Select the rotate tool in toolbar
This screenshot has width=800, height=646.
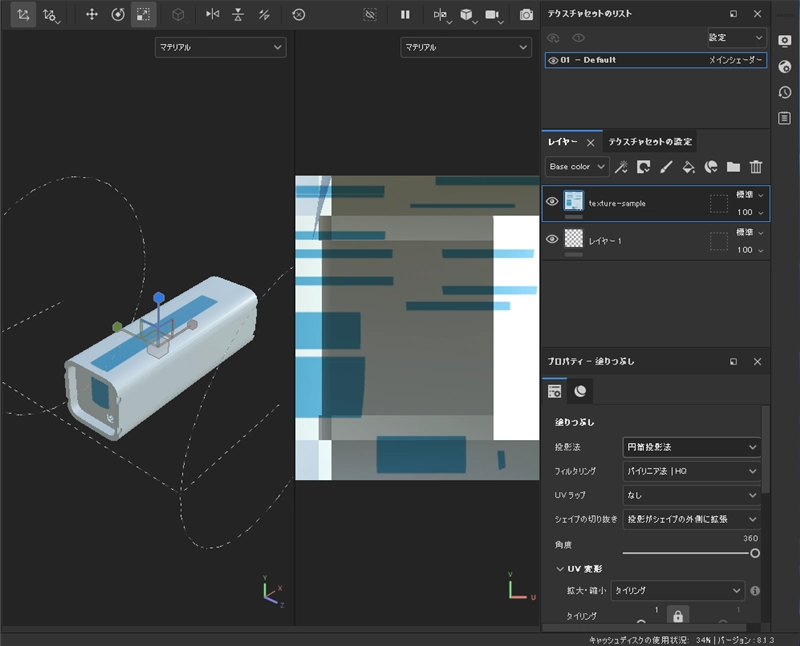(118, 14)
